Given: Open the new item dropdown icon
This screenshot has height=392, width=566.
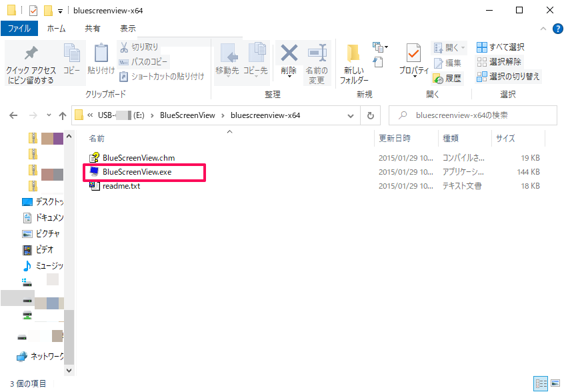Looking at the screenshot, I should [x=380, y=47].
